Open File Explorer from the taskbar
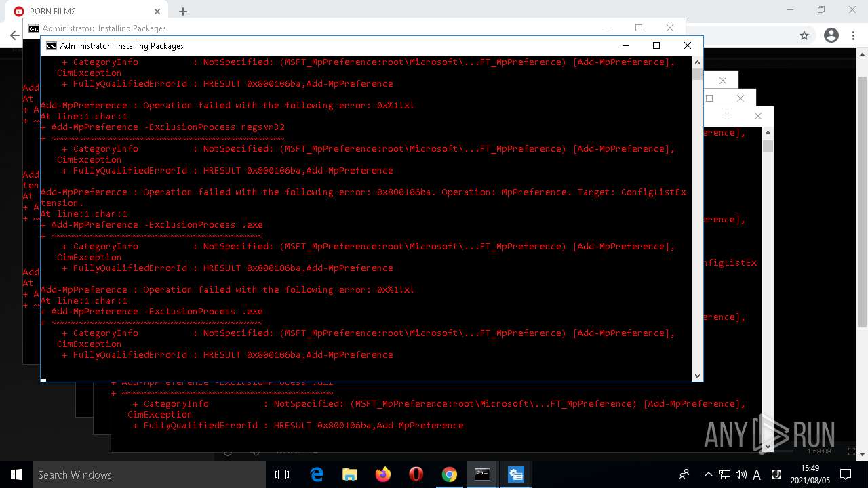The image size is (868, 488). click(350, 474)
